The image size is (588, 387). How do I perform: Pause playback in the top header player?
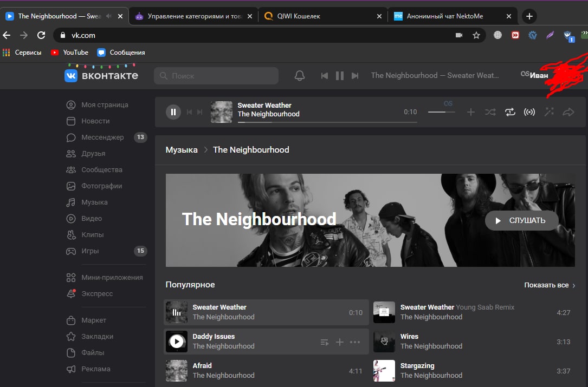[x=340, y=76]
